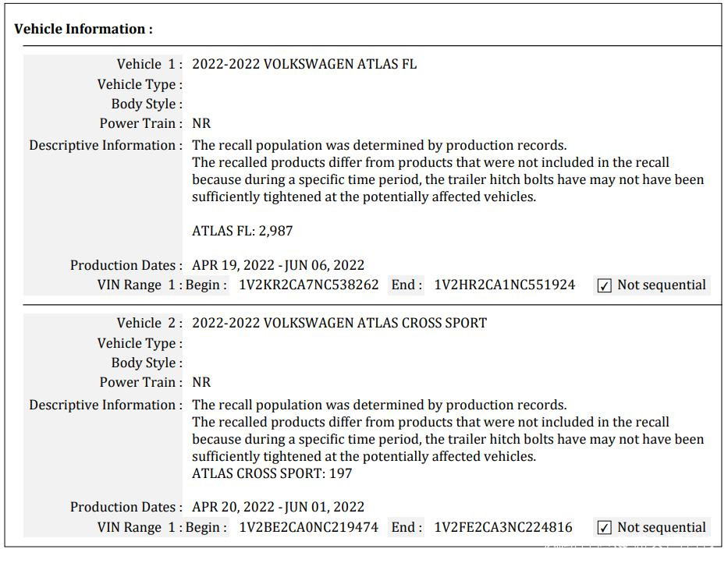Click ending VIN 1V2FE2CA3NC224816
Image resolution: width=728 pixels, height=563 pixels.
(503, 527)
